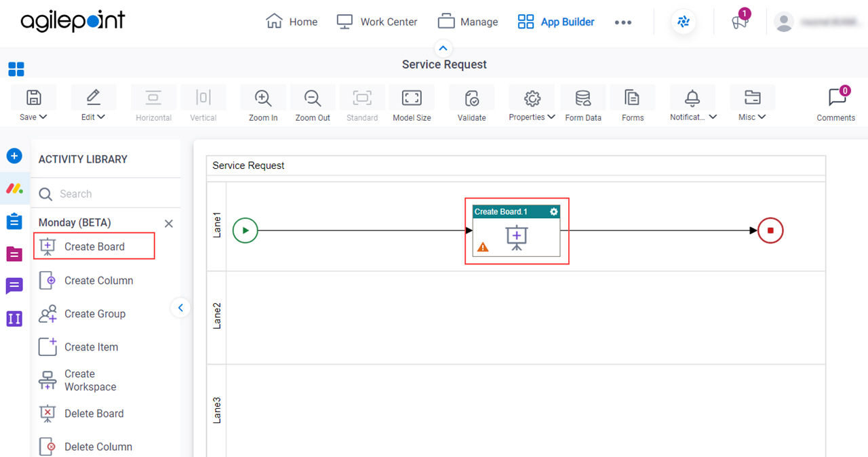The height and width of the screenshot is (457, 868).
Task: Open the Forms icon
Action: coord(633,98)
